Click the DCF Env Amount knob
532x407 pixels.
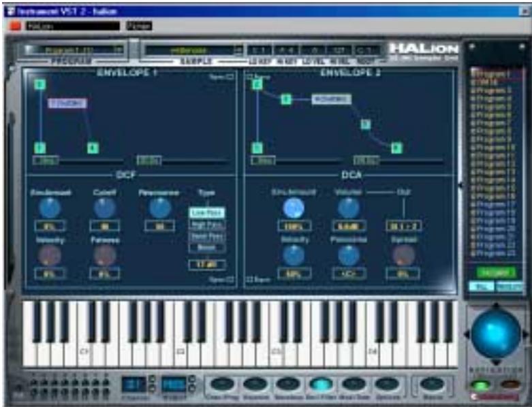click(x=50, y=208)
